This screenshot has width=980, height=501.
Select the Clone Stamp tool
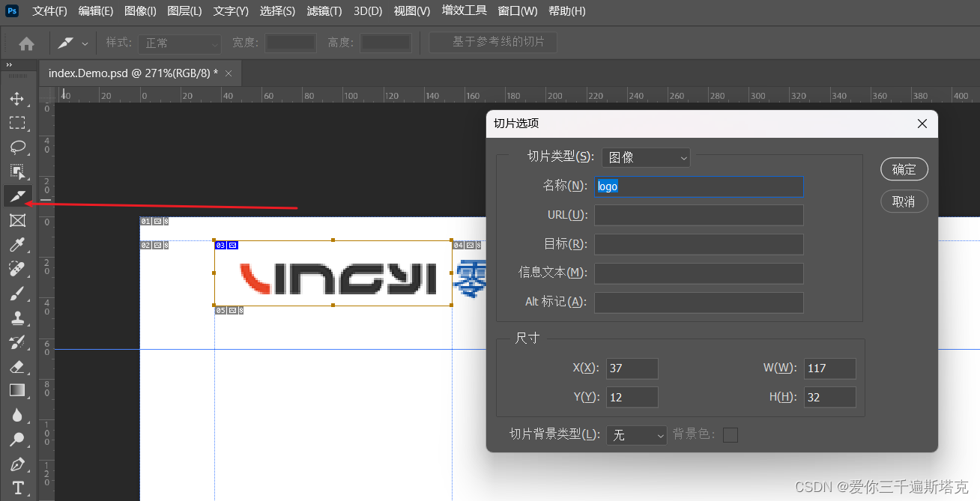point(17,318)
